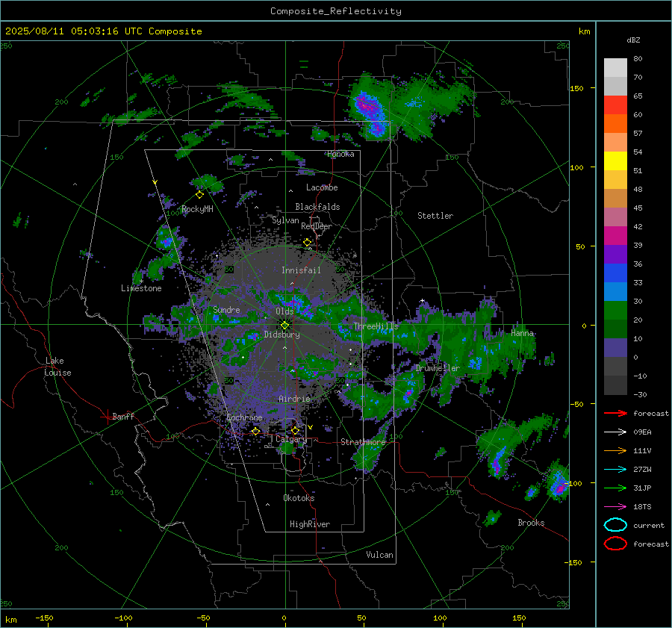
Task: Click the 80 dBZ scale value
Action: [x=638, y=59]
